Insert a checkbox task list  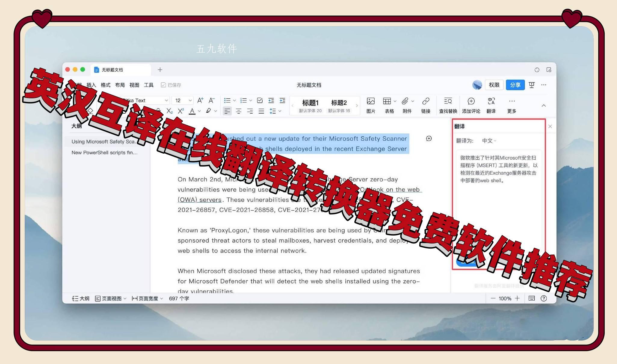[x=260, y=100]
